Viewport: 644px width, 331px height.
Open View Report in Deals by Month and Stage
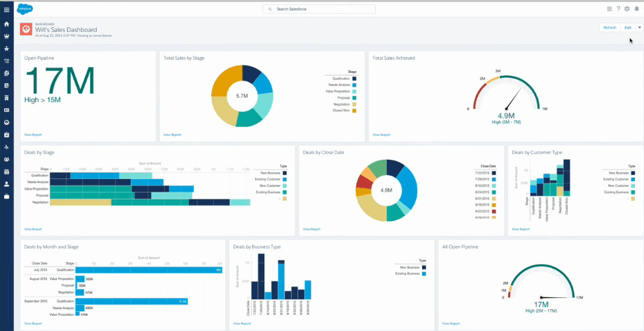pos(33,324)
